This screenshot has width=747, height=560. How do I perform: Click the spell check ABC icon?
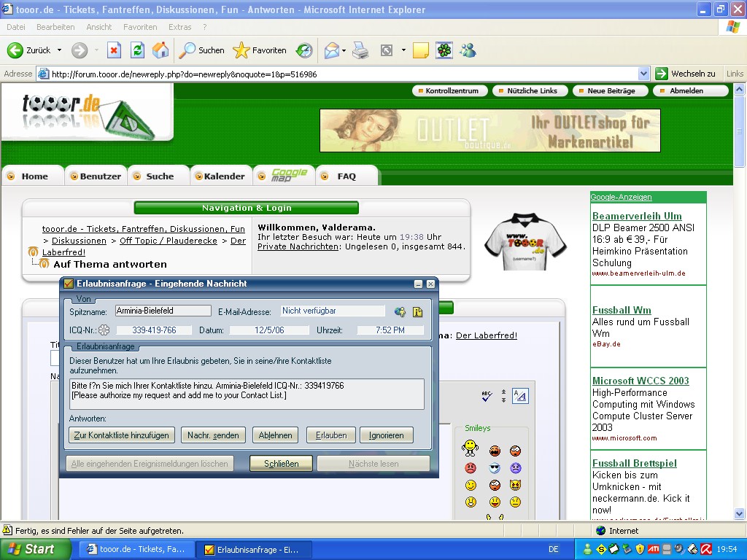(487, 396)
